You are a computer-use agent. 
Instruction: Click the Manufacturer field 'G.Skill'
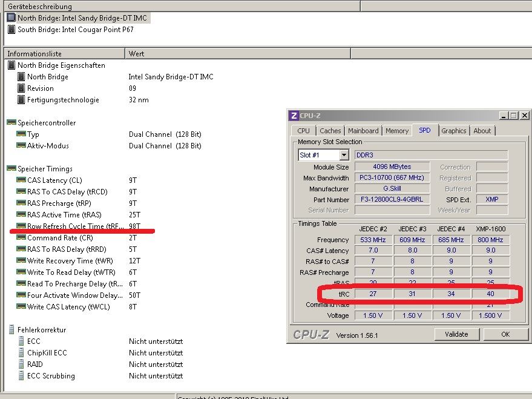[x=392, y=188]
